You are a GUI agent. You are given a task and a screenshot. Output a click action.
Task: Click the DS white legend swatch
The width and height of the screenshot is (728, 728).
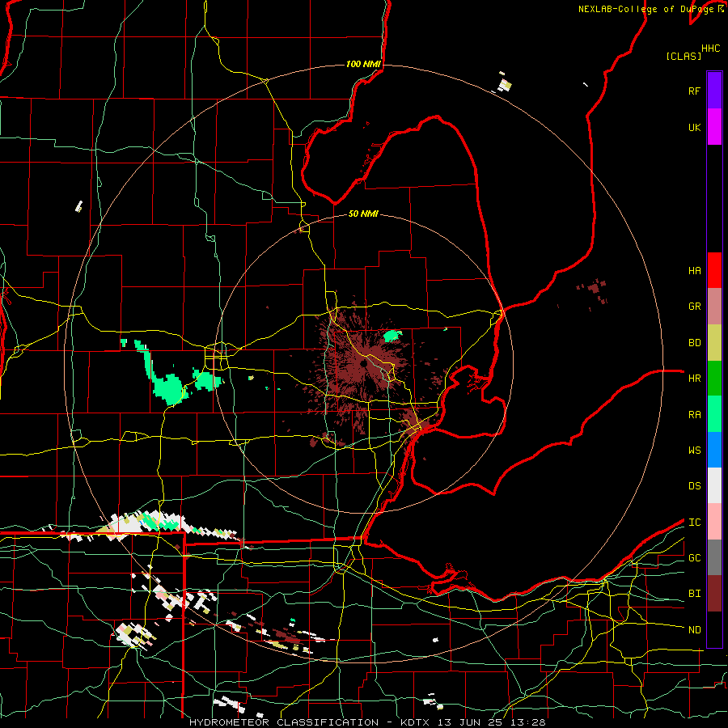click(x=714, y=485)
